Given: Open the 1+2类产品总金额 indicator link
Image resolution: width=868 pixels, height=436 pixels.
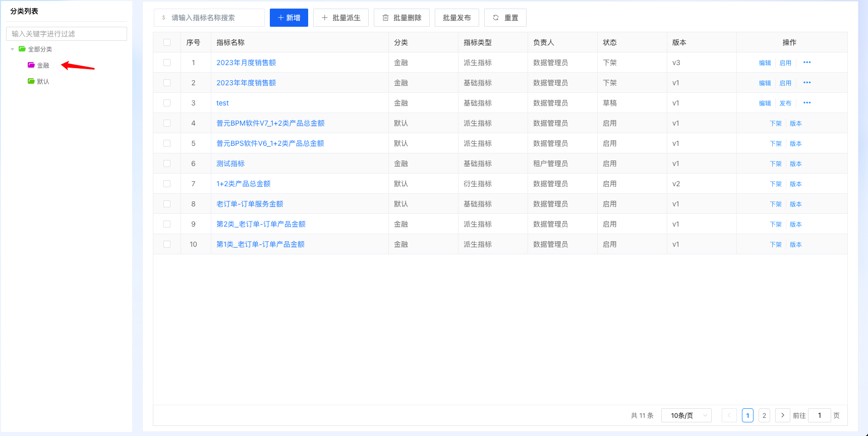Looking at the screenshot, I should click(x=243, y=184).
